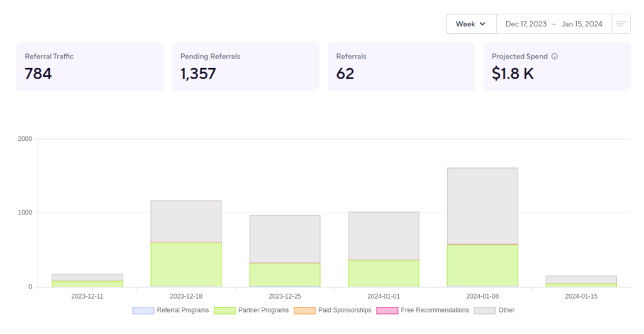644x334 pixels.
Task: Open the Referral Traffic stat card
Action: point(90,67)
